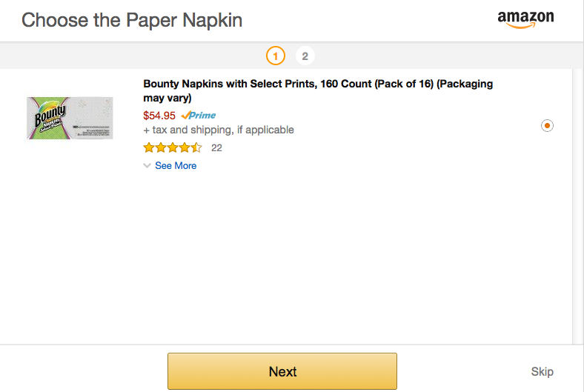Click the Choose the Paper Napkin heading
The image size is (584, 392).
(x=132, y=20)
